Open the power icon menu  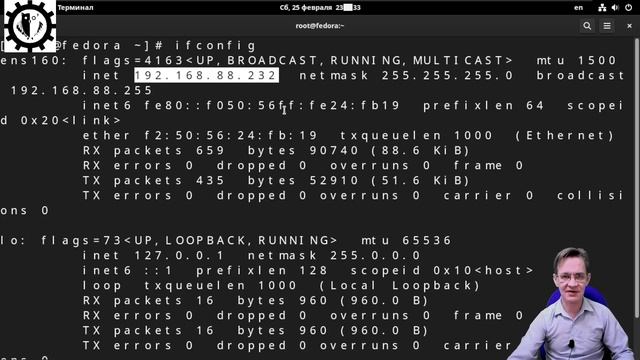click(629, 7)
